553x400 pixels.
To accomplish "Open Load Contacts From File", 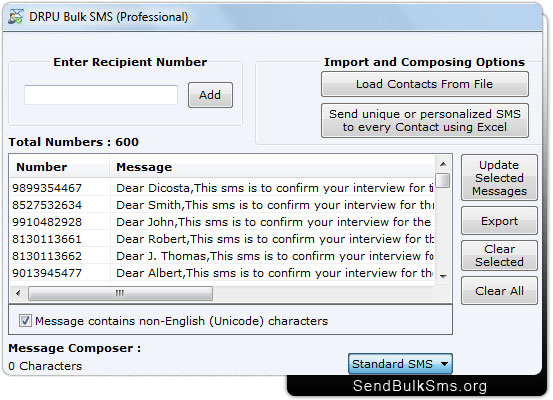I will (x=425, y=84).
